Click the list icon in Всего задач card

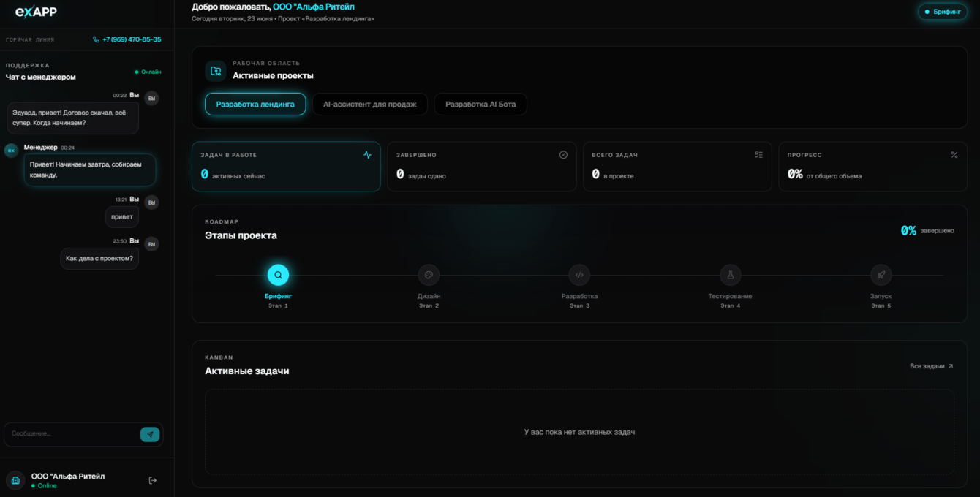click(x=758, y=155)
